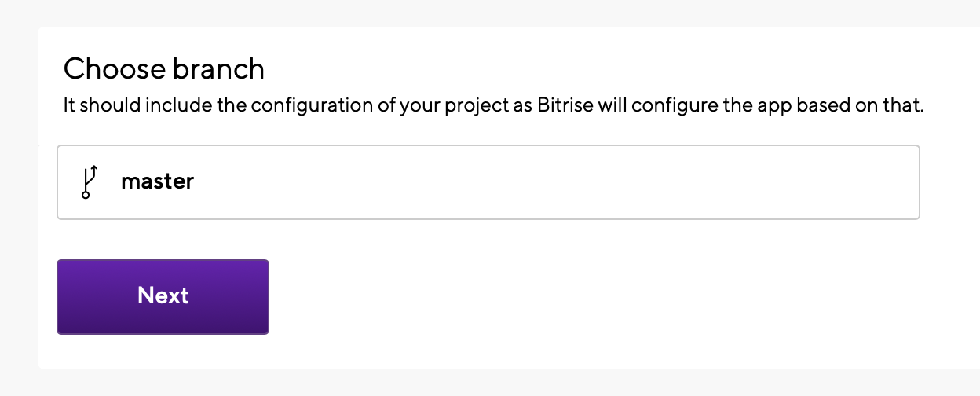Confirm master branch with Next

[163, 296]
